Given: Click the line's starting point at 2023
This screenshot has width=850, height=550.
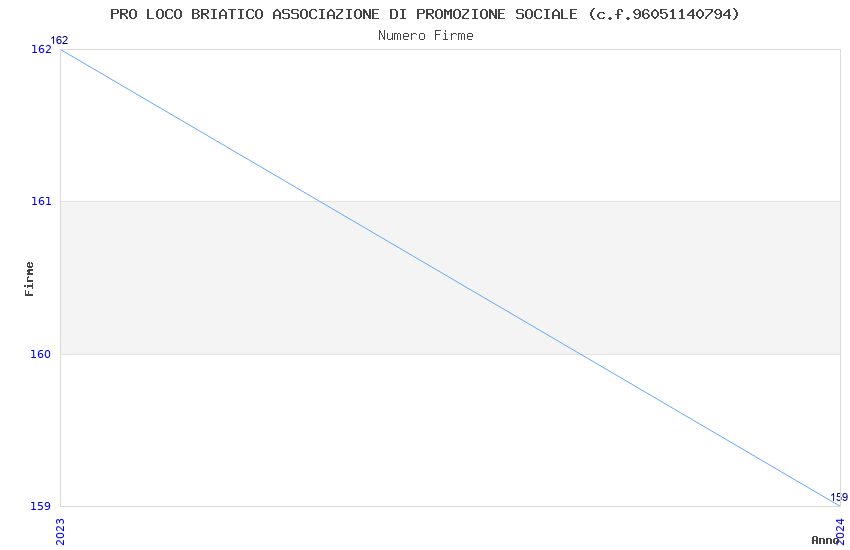Looking at the screenshot, I should coord(61,49).
